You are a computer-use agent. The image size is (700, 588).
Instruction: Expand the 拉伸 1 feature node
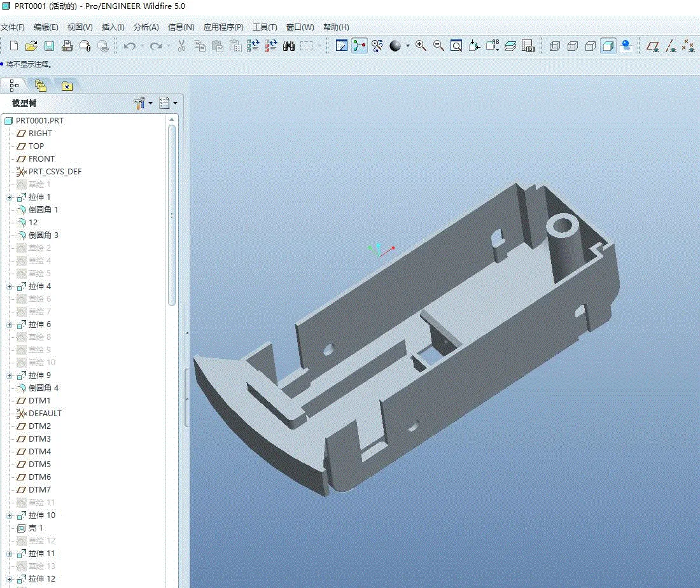click(x=10, y=197)
